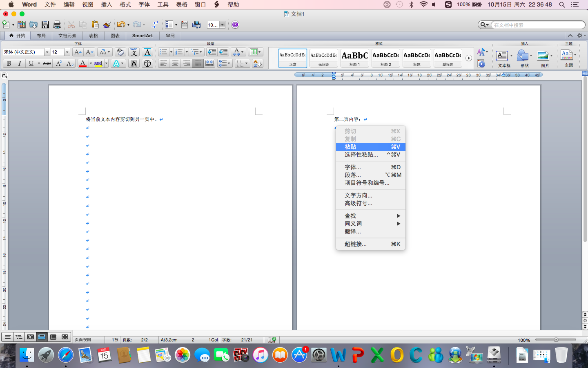This screenshot has width=588, height=368.
Task: Switch to the SmartArt ribbon tab
Action: coord(143,36)
